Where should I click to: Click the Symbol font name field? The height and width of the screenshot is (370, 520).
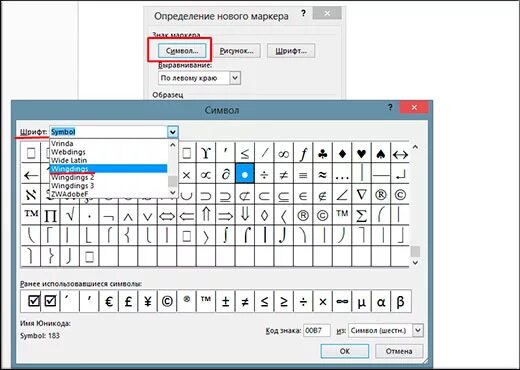pos(109,132)
